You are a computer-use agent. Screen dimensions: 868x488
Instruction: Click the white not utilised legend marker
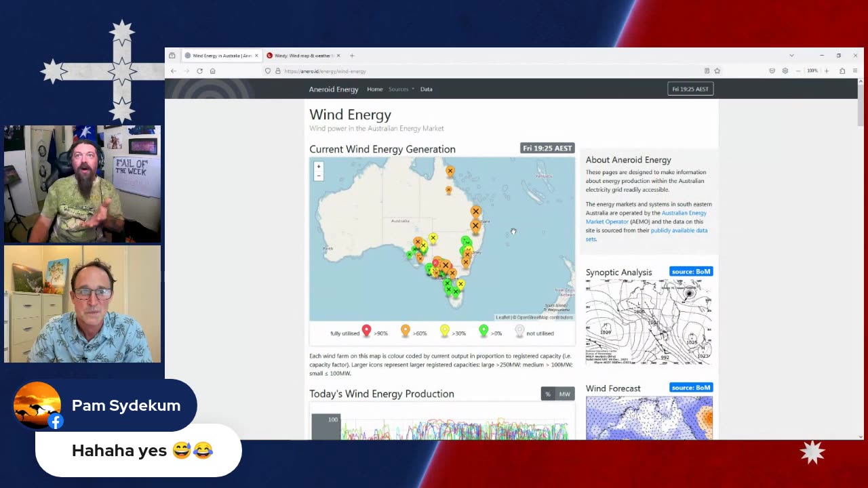coord(519,331)
